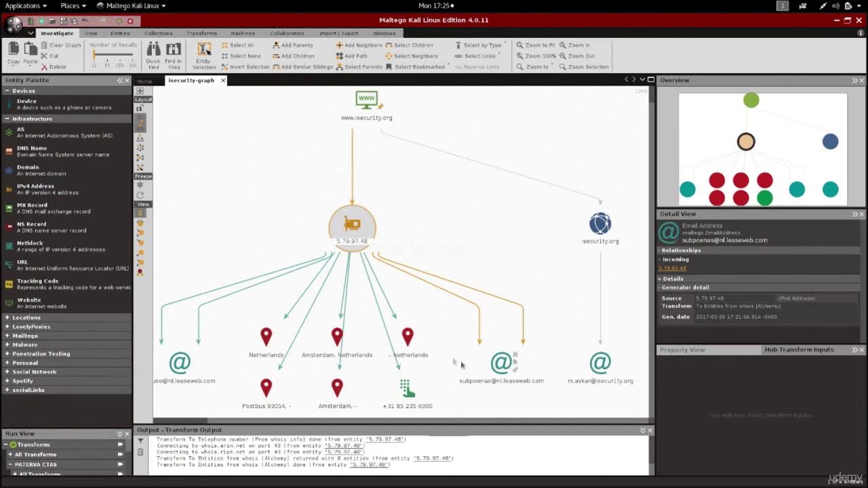Screen dimensions: 868x488
Task: Open the Import | Export ribbon tab
Action: pyautogui.click(x=338, y=33)
